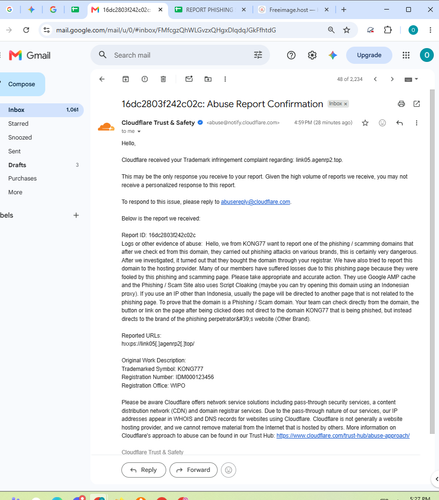Open Cloudflare trust-hub abuse-approach link
The image size is (439, 500).
(343, 436)
